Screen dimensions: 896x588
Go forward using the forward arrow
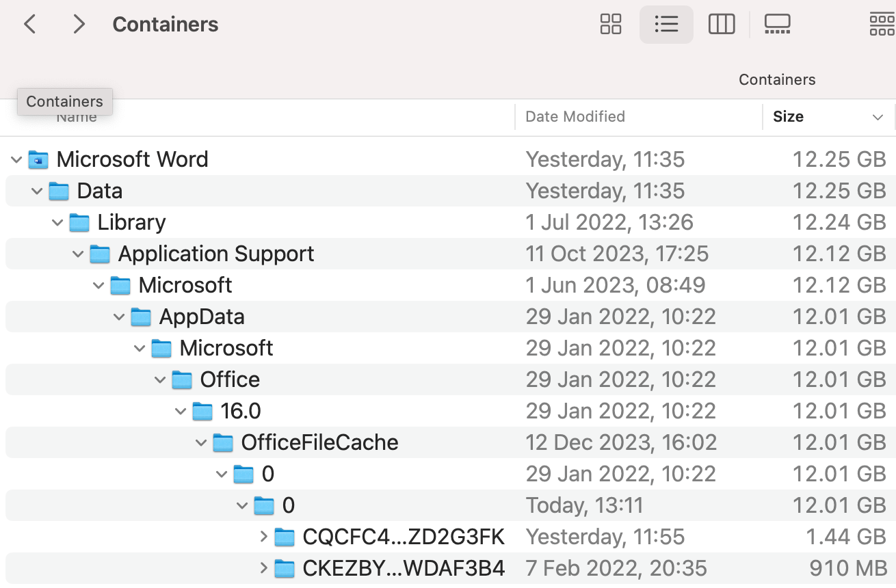coord(79,25)
